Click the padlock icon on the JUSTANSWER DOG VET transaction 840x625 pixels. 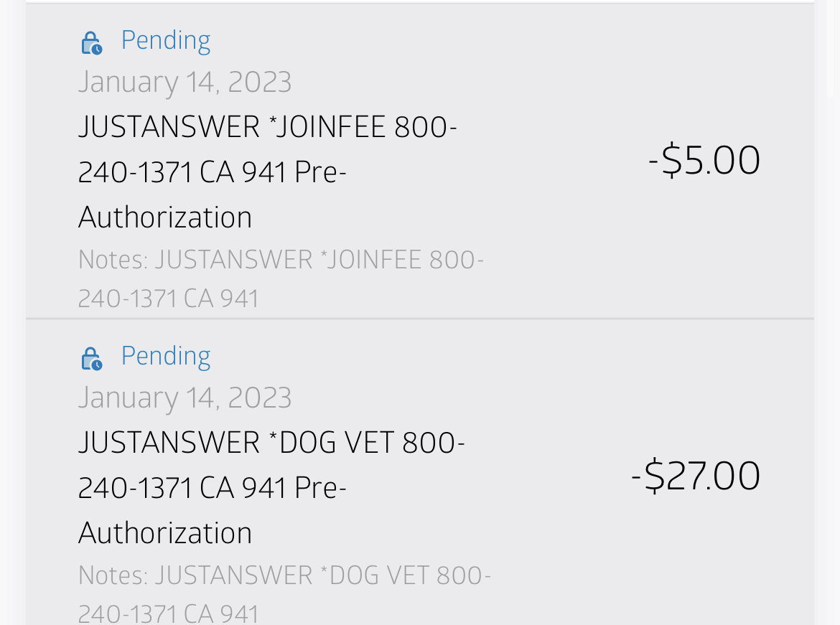(x=90, y=357)
